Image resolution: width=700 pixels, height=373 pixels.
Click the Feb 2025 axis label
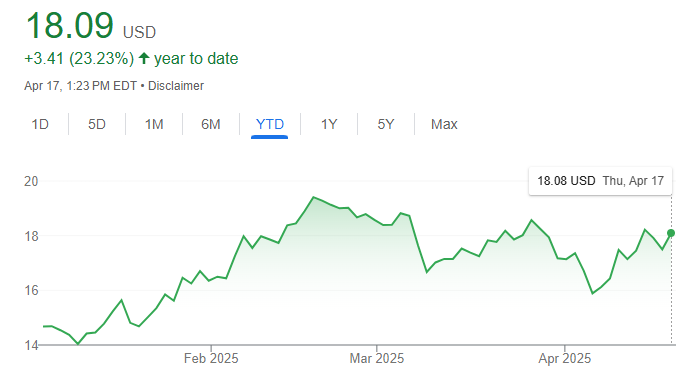211,358
